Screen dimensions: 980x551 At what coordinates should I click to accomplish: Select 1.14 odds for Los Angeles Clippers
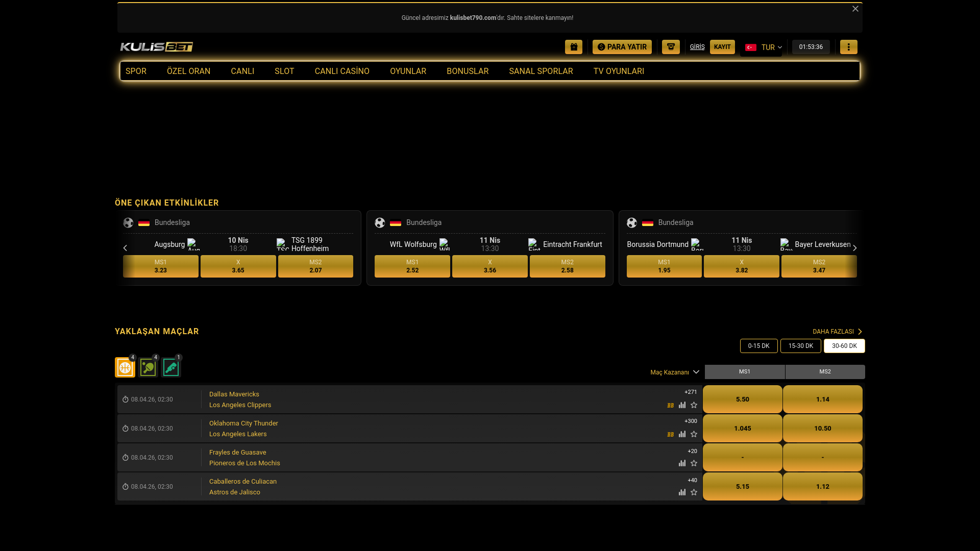(x=823, y=399)
